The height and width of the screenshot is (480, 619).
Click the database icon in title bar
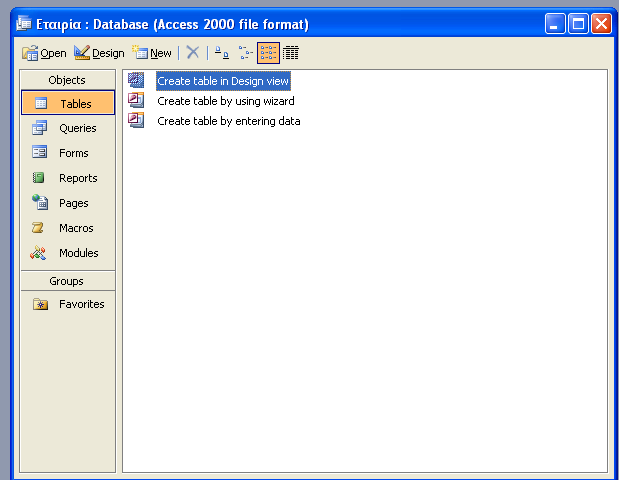click(x=24, y=24)
